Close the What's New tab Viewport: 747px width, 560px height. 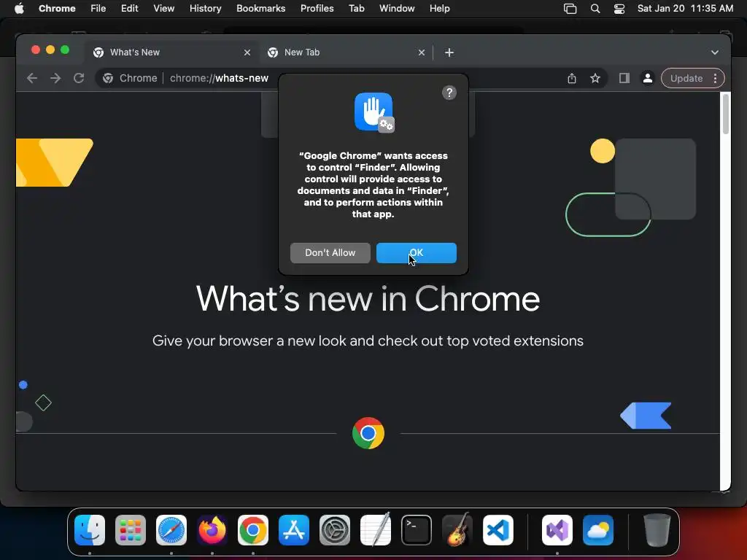point(247,52)
